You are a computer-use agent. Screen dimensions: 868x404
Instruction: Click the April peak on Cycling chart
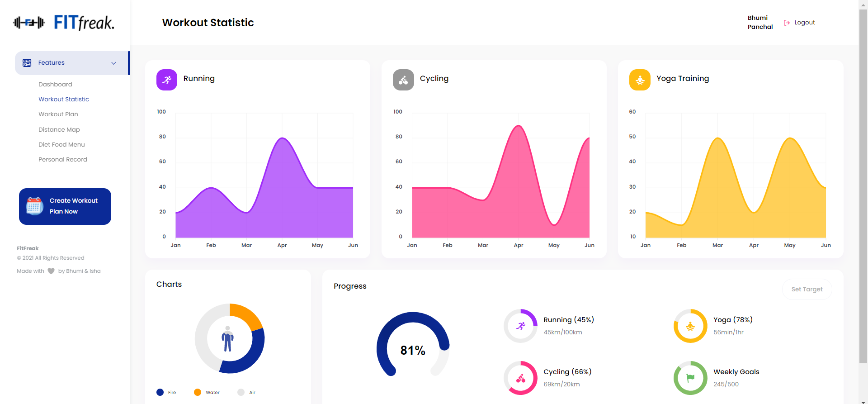tap(519, 126)
